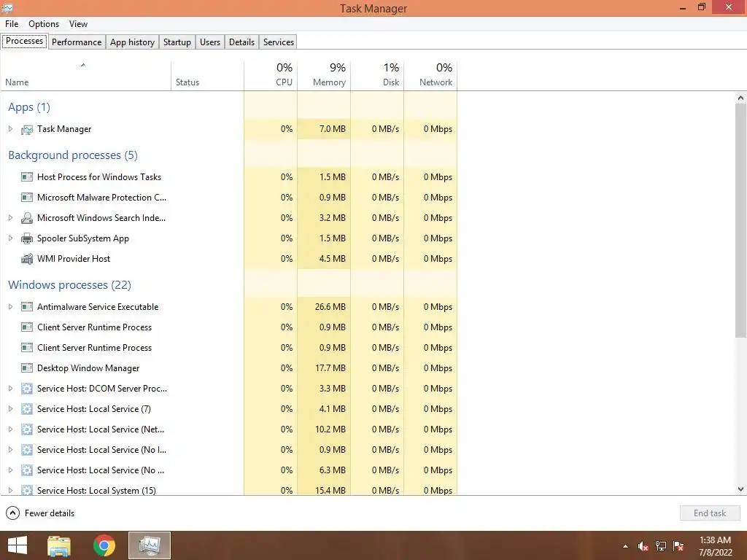
Task: Click the 17.7 MB memory value
Action: coord(330,368)
